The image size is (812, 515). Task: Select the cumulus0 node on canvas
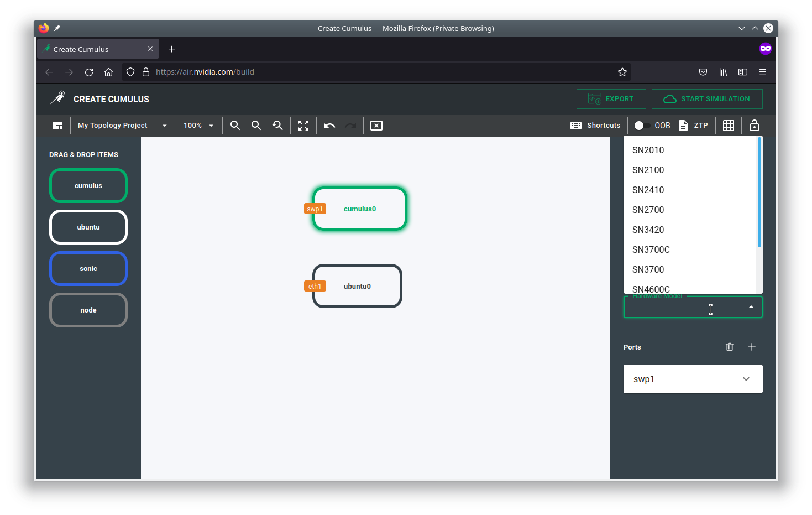(360, 209)
